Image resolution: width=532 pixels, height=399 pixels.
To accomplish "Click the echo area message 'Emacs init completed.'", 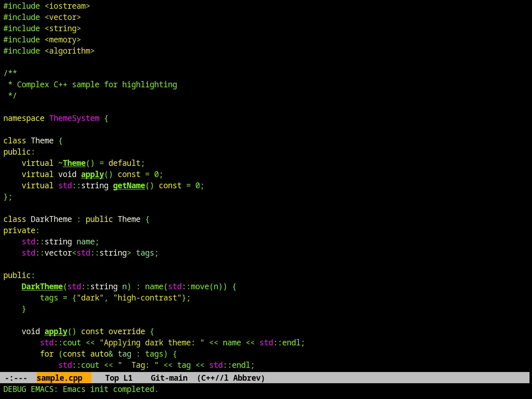I will 111,389.
